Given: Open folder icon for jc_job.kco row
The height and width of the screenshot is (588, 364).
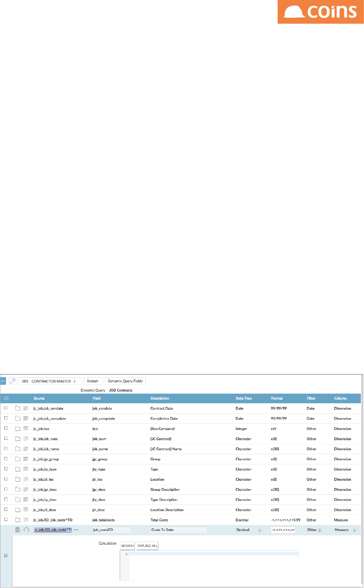Looking at the screenshot, I should [x=18, y=429].
